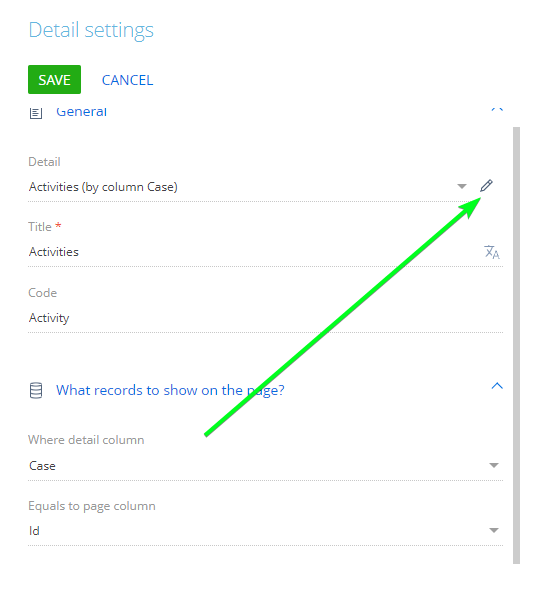Click the Code field showing Activity
Image resolution: width=548 pixels, height=601 pixels.
point(265,318)
